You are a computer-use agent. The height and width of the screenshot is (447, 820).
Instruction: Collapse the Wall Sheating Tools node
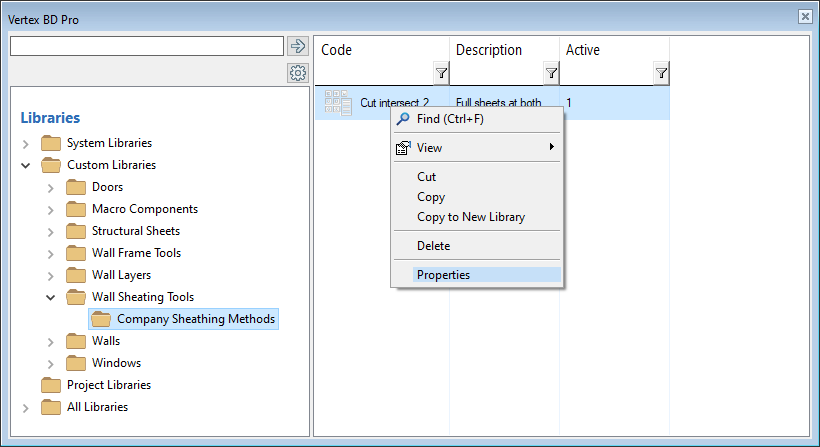[51, 297]
